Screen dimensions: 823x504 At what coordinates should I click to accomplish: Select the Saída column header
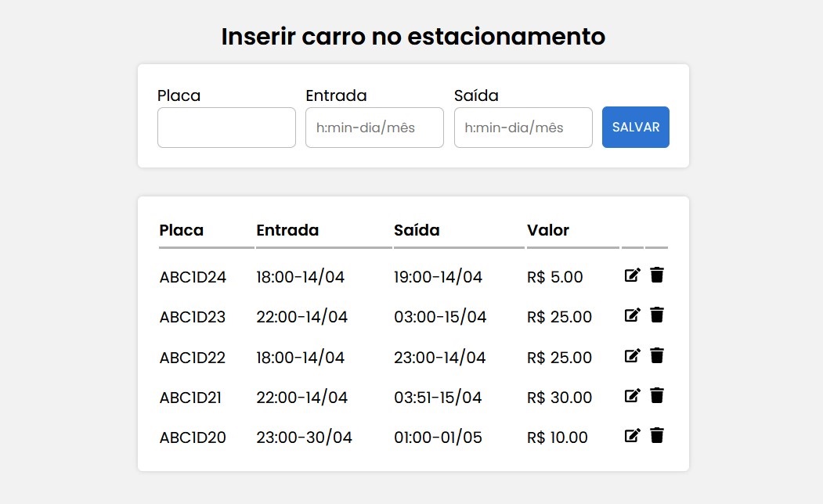coord(417,230)
